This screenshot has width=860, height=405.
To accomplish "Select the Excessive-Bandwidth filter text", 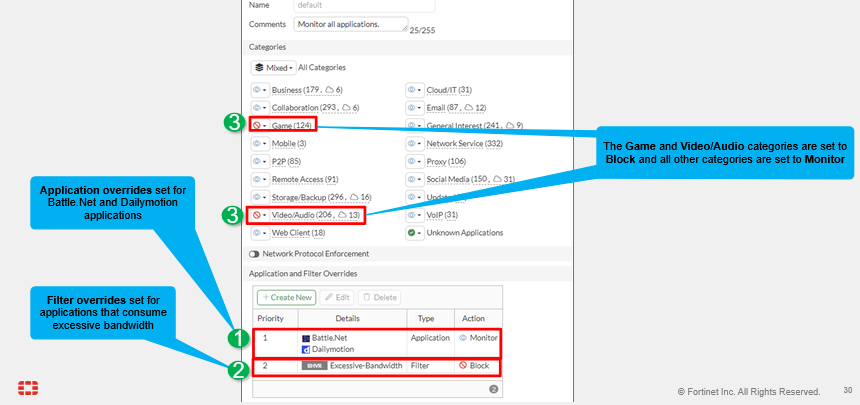I will pos(366,365).
